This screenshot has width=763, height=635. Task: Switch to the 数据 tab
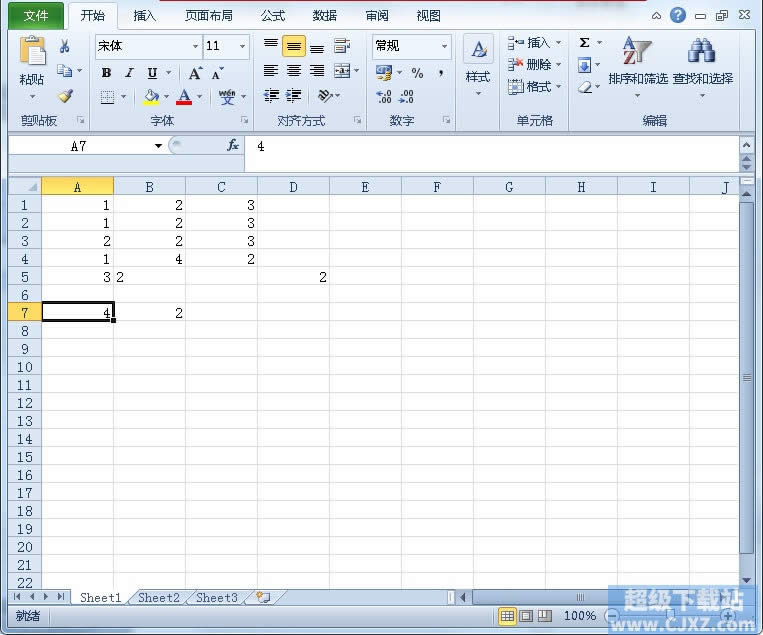[x=325, y=16]
